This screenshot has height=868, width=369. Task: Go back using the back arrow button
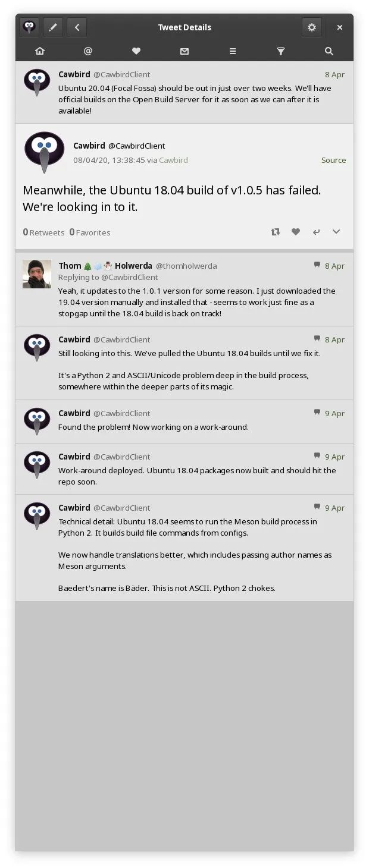(77, 27)
